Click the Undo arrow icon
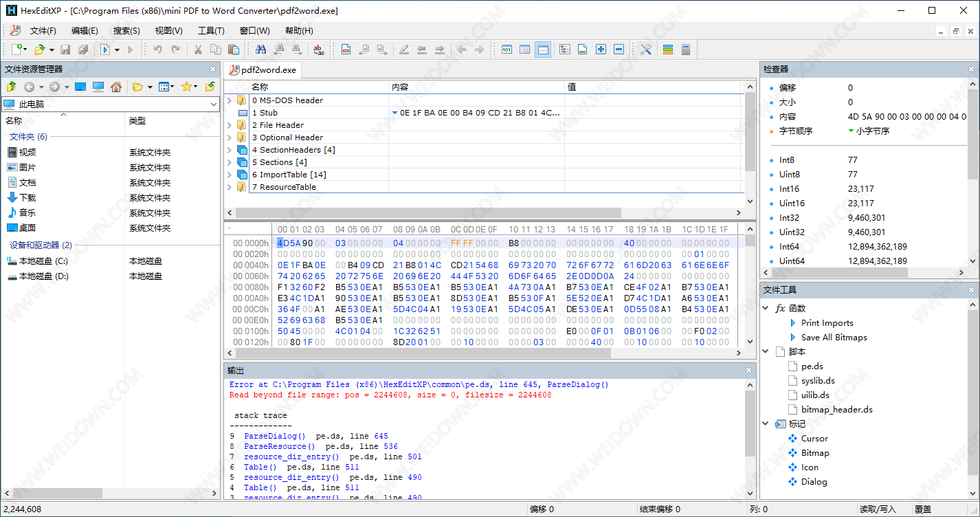980x517 pixels. [158, 49]
